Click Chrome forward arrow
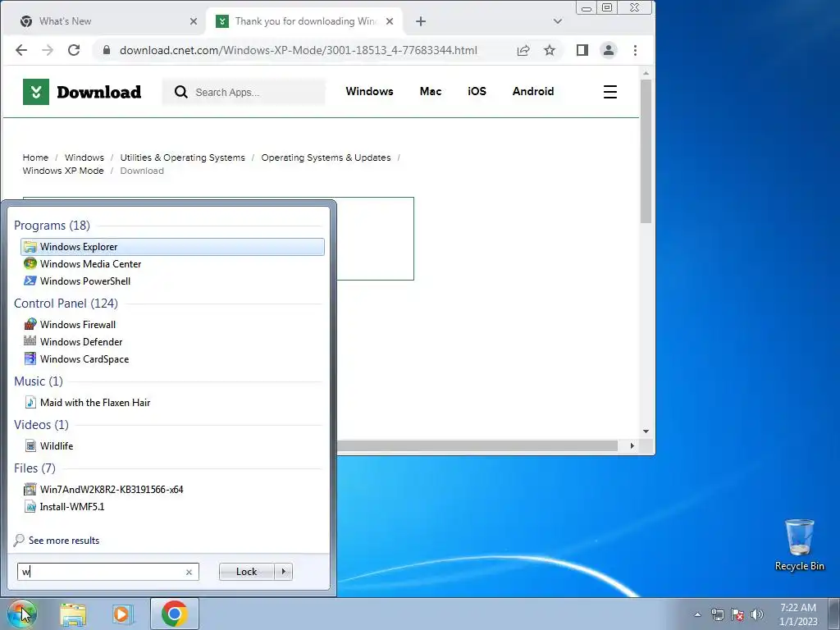Image resolution: width=840 pixels, height=630 pixels. [48, 50]
